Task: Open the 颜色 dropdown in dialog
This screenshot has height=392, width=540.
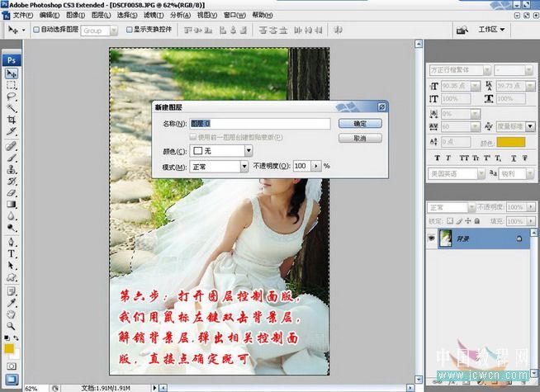Action: 219,152
